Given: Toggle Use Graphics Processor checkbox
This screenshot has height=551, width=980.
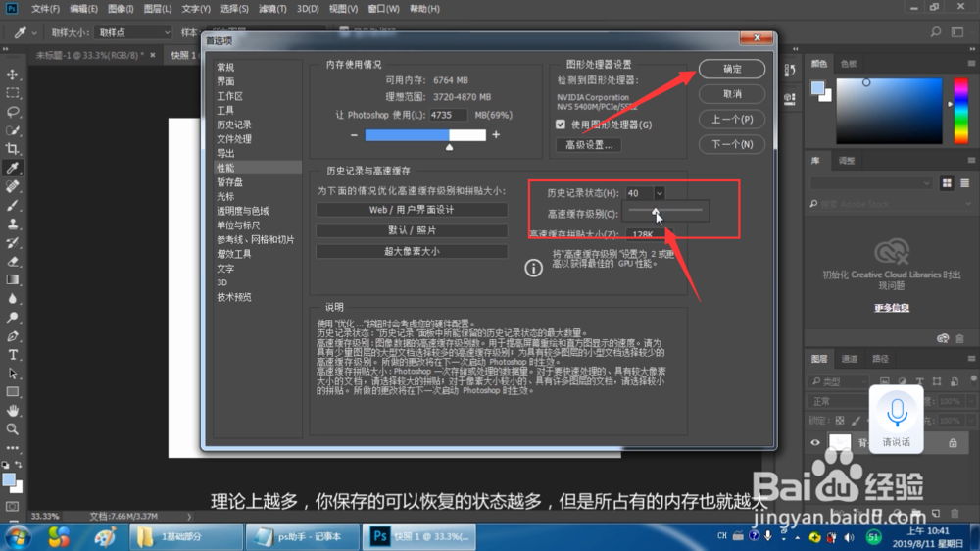Looking at the screenshot, I should point(561,125).
